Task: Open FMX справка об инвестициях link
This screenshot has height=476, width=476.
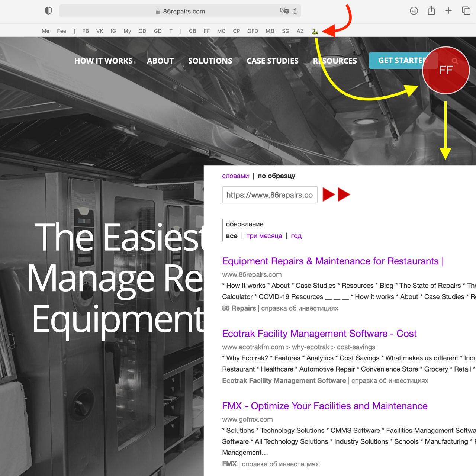Action: pos(280,464)
